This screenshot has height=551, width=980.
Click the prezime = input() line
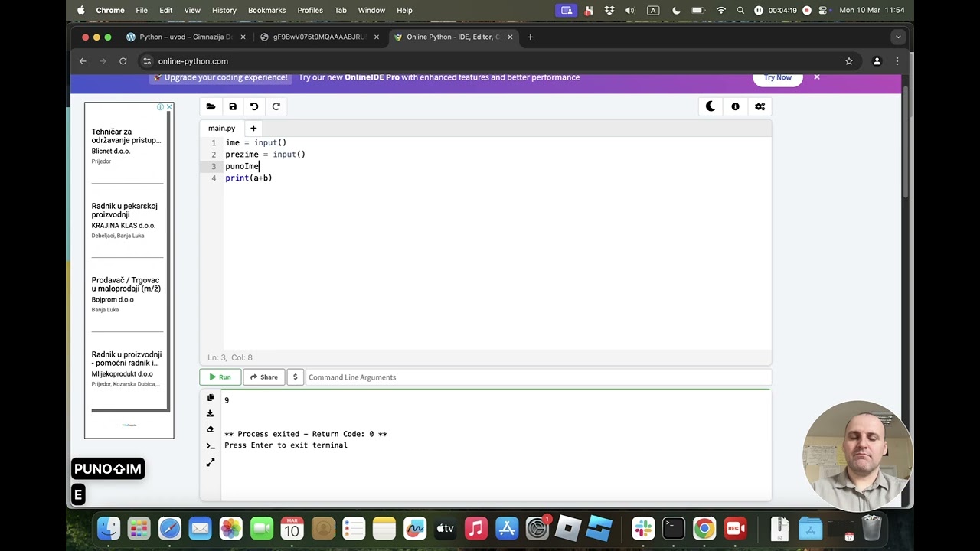265,155
